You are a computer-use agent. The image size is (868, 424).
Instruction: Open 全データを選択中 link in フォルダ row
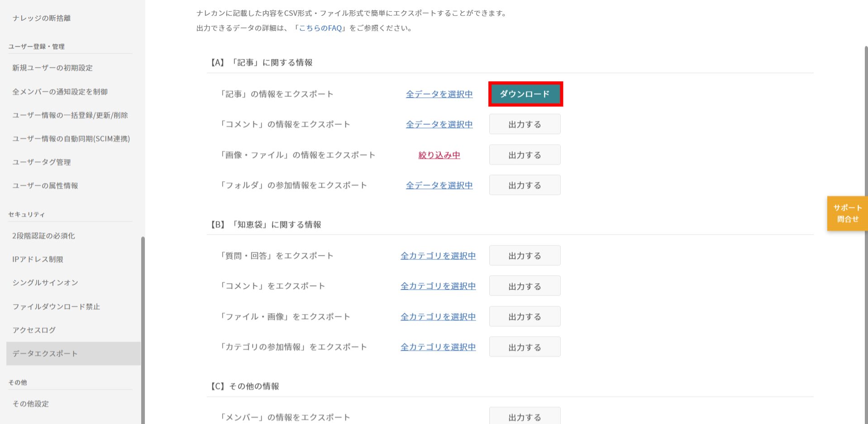[x=439, y=185]
